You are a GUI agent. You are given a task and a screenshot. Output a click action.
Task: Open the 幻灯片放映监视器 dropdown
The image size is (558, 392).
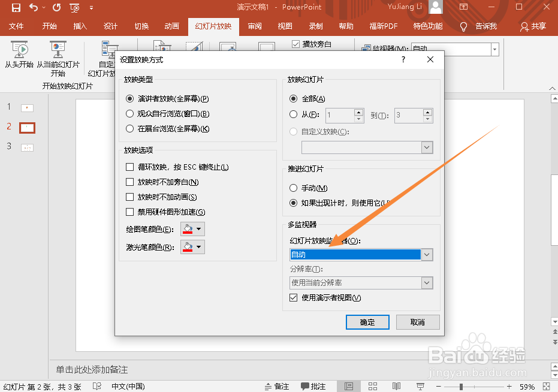click(x=427, y=255)
